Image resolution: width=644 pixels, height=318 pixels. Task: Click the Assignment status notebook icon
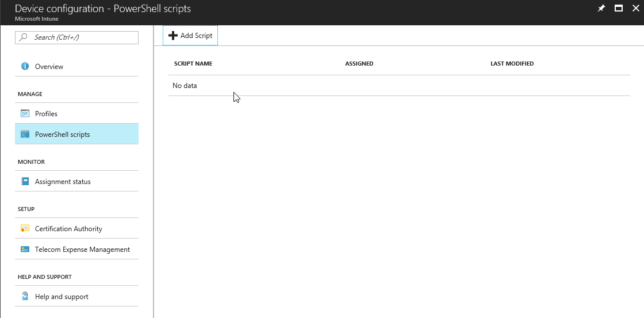[x=25, y=181]
